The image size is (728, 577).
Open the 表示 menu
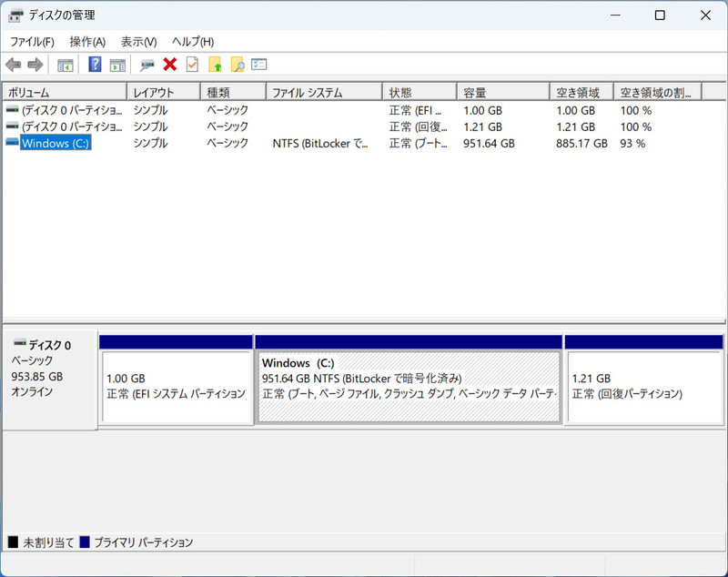(136, 41)
